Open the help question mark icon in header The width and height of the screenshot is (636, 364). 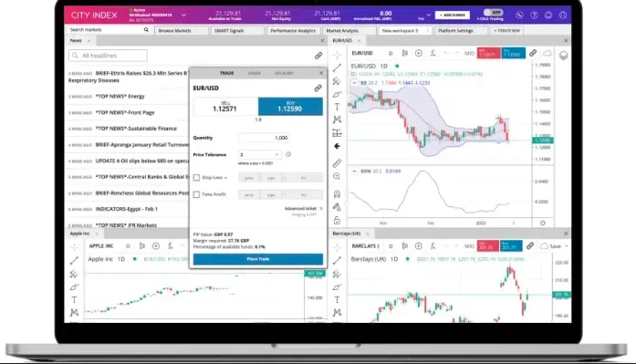(534, 15)
